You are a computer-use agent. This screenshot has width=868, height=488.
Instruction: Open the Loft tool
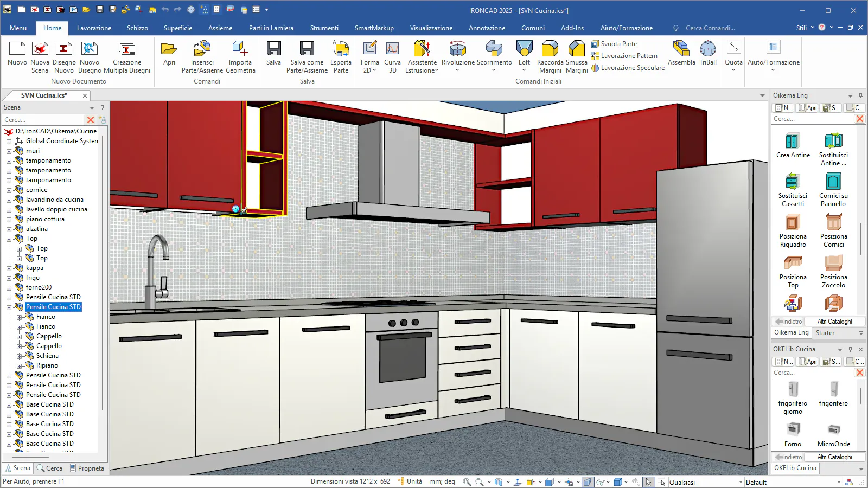point(524,49)
